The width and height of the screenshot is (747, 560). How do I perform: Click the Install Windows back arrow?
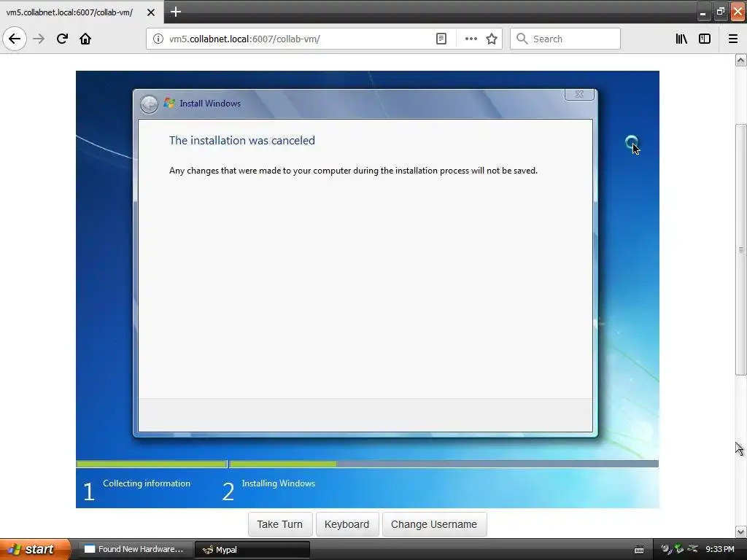[x=149, y=104]
